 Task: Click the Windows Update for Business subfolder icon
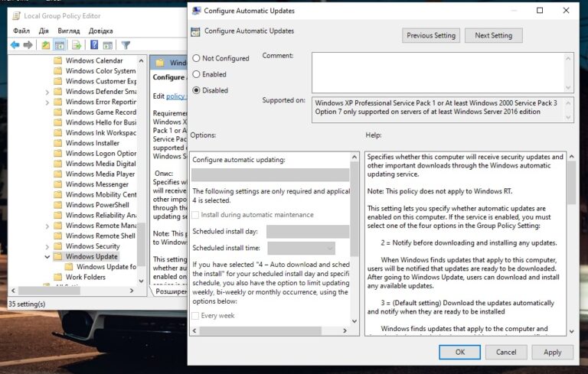(69, 266)
